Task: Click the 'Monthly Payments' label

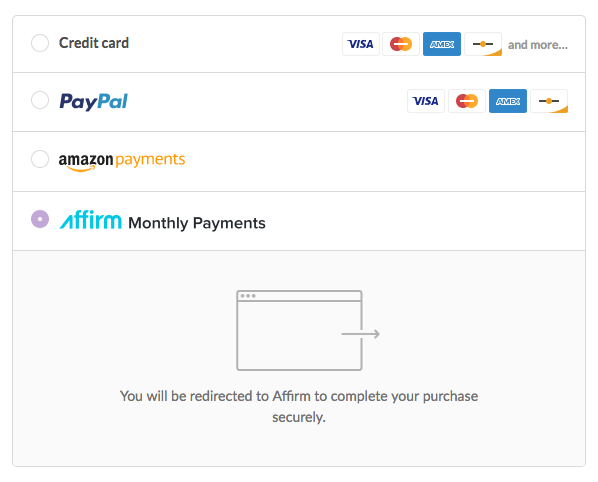Action: 197,223
